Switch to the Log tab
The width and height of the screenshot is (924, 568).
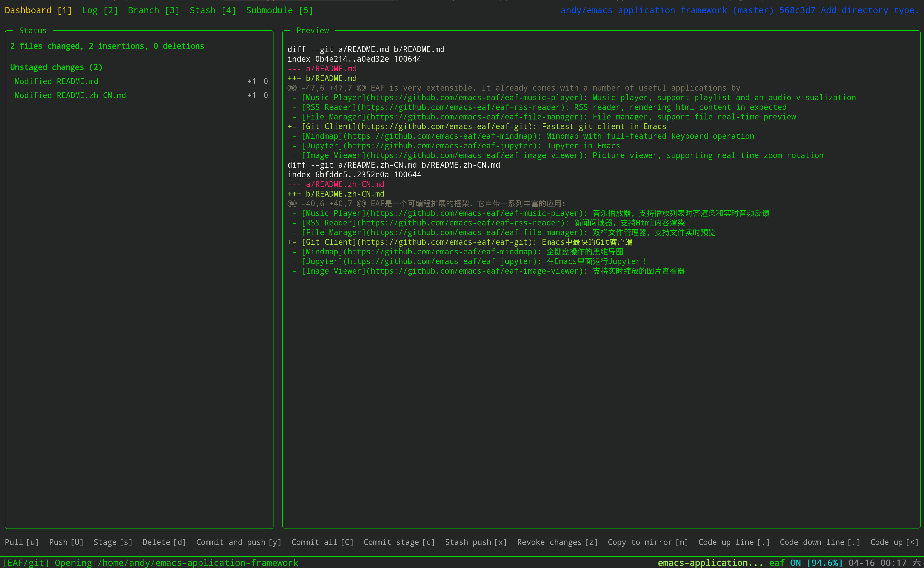(100, 11)
